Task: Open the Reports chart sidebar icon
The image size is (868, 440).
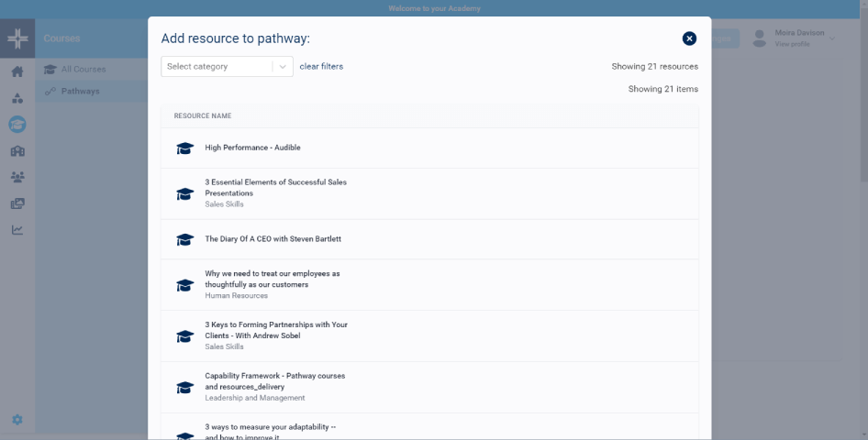Action: 17,230
